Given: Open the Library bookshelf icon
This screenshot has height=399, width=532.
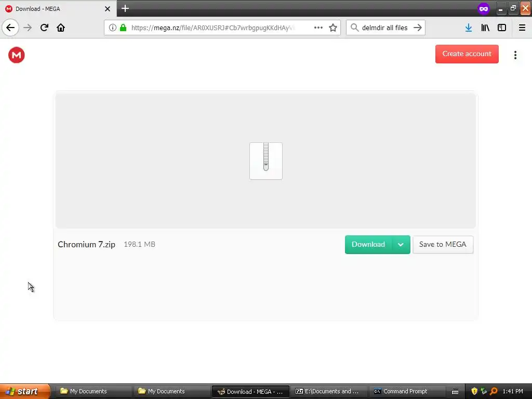Looking at the screenshot, I should tap(485, 28).
